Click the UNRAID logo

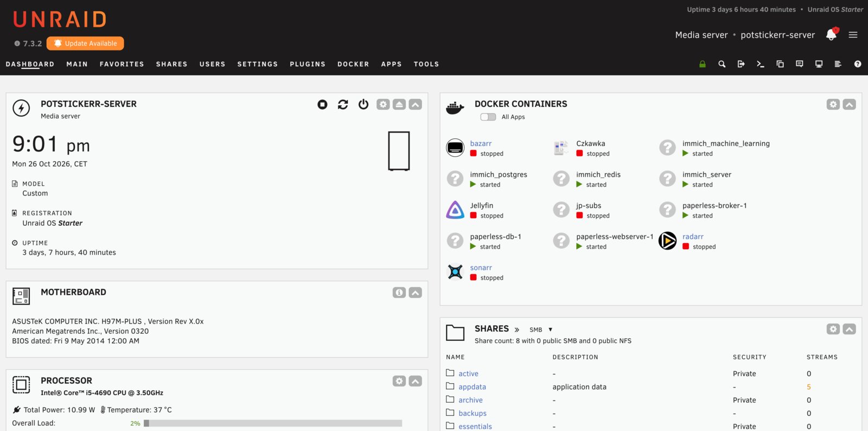point(60,20)
